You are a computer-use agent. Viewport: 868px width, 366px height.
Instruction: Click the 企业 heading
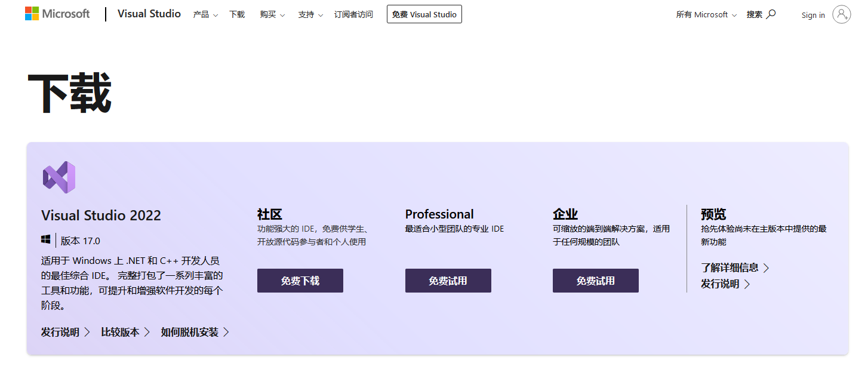coord(565,214)
